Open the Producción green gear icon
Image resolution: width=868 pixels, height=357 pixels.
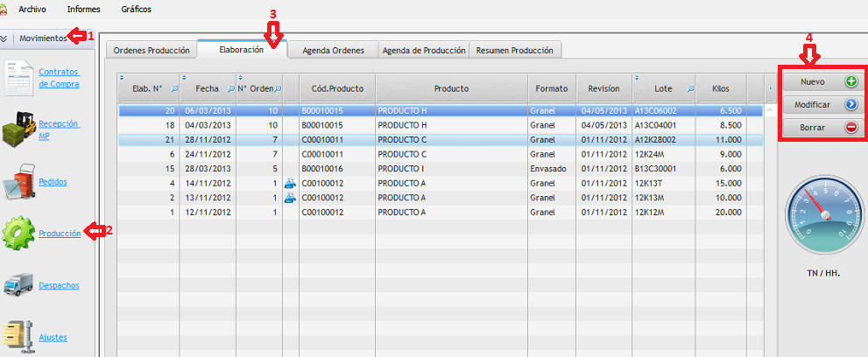18,234
